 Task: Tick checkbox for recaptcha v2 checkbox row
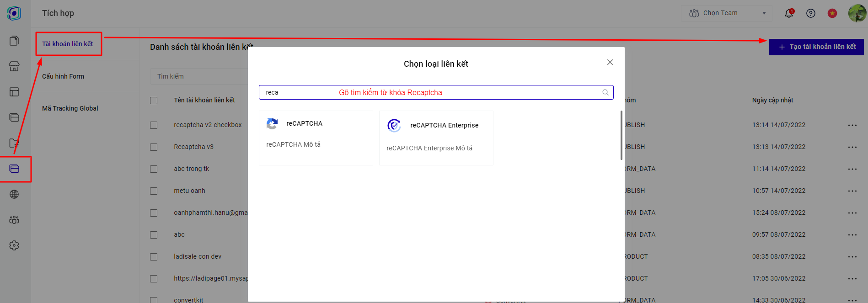pyautogui.click(x=154, y=125)
